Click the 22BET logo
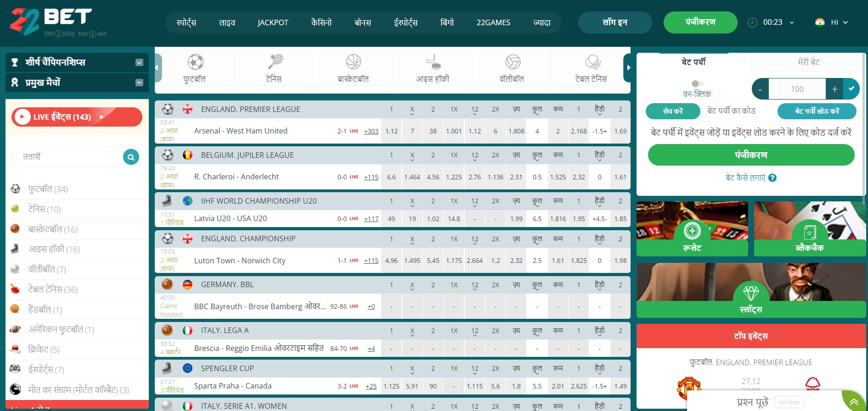This screenshot has width=868, height=411. click(x=59, y=22)
